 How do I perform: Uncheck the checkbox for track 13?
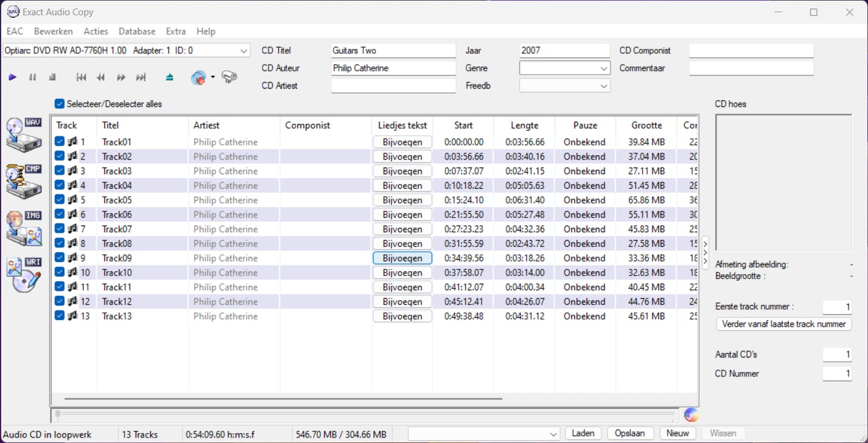pyautogui.click(x=59, y=315)
